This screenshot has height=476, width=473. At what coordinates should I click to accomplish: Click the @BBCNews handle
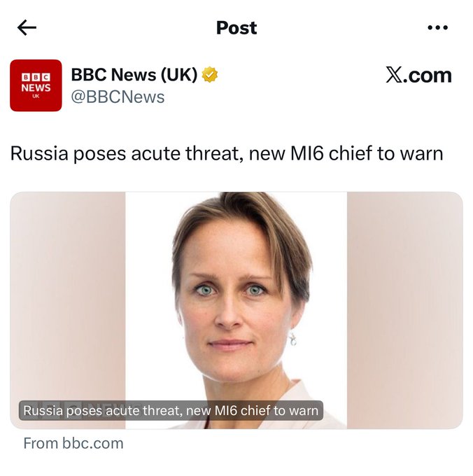pos(118,97)
